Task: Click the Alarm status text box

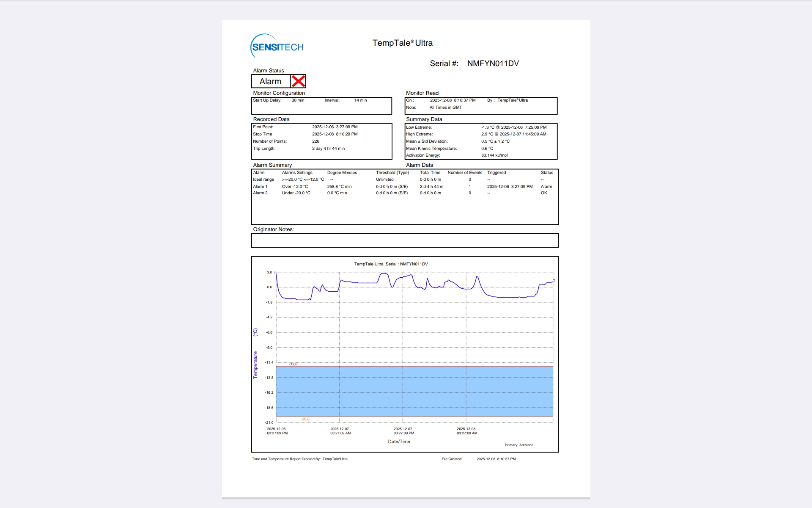Action: point(271,81)
